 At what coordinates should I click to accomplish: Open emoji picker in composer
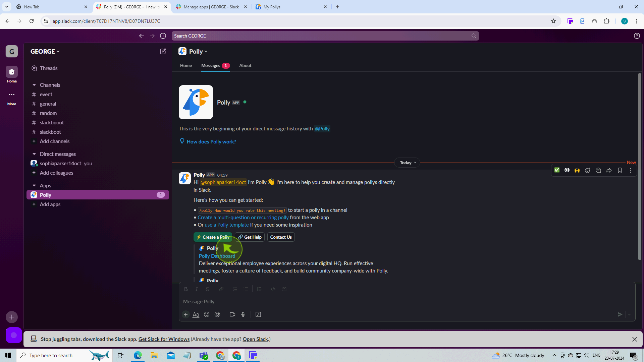pyautogui.click(x=207, y=314)
